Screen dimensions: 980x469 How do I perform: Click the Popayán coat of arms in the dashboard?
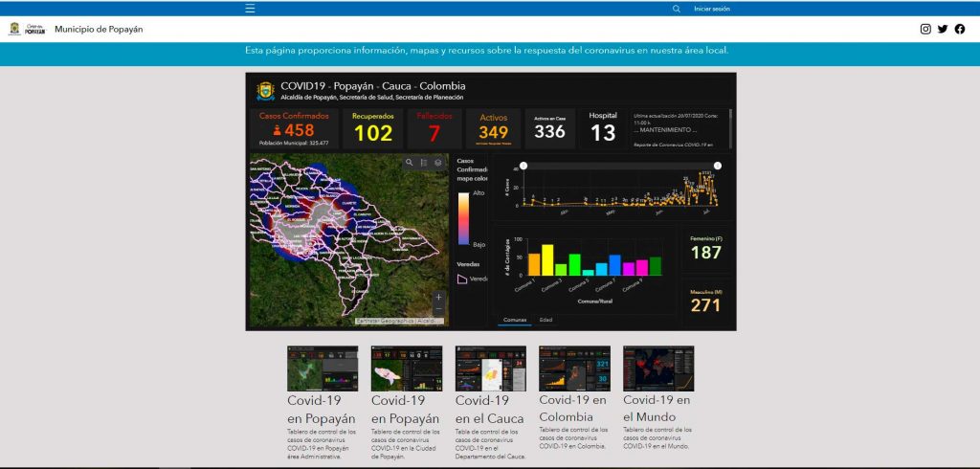coord(266,91)
